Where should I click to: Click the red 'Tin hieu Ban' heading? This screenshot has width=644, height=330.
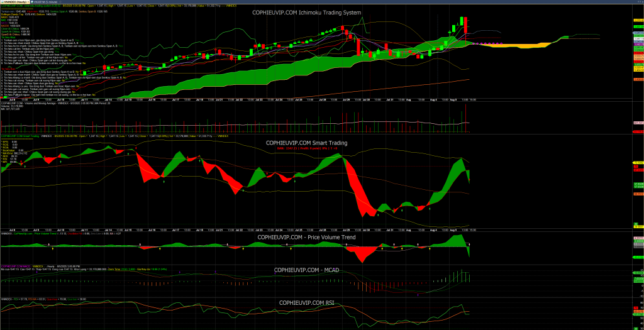[x=8, y=69]
